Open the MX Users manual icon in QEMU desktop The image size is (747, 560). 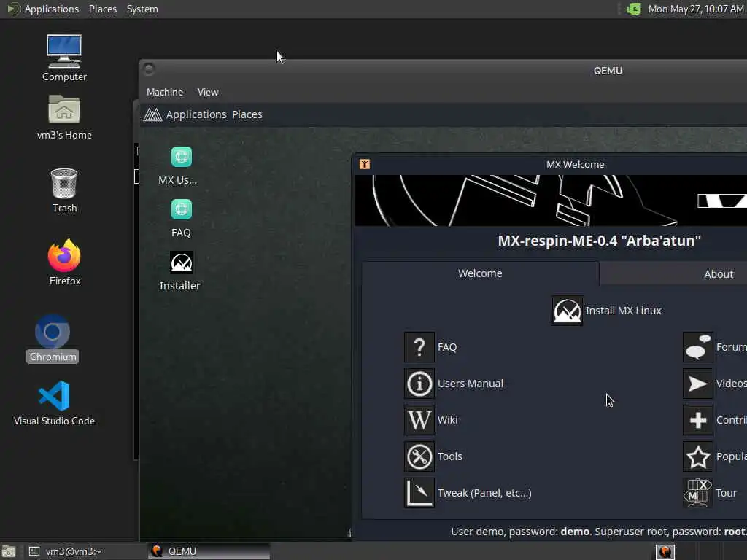coord(181,157)
